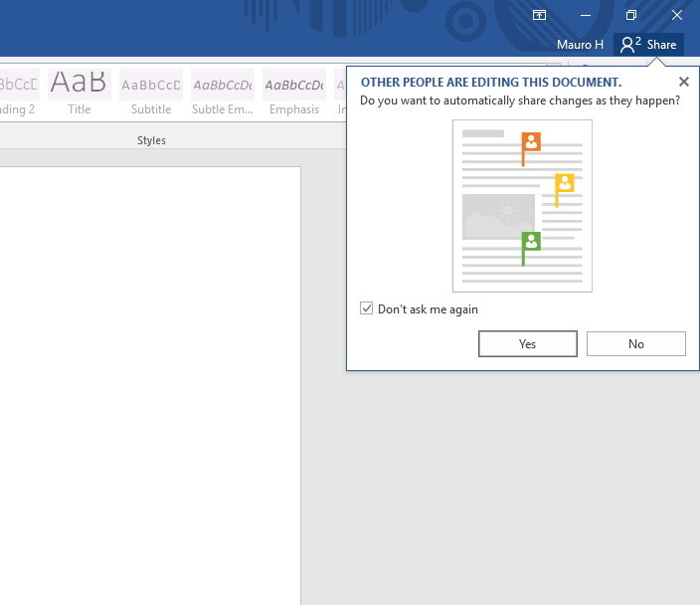
Task: Apply the Subtle Emphasis style
Action: pyautogui.click(x=223, y=93)
